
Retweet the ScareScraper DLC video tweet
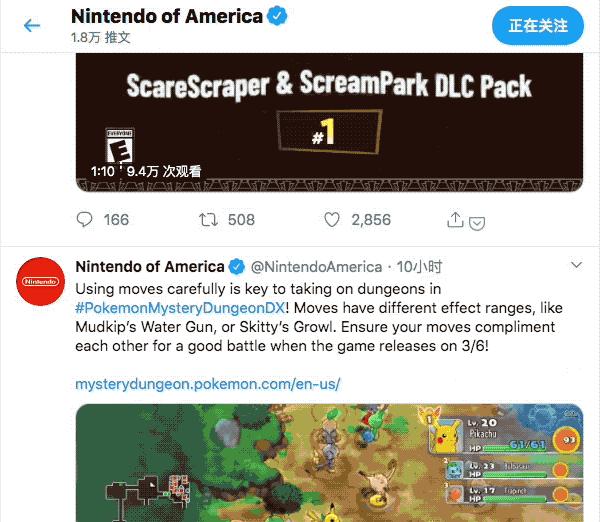(x=208, y=220)
